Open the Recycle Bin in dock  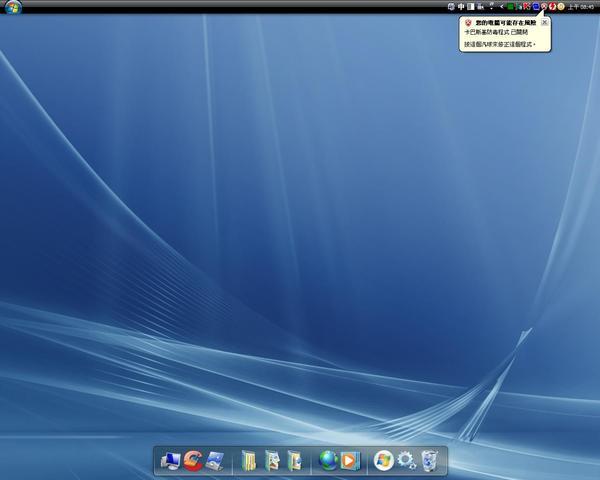click(429, 460)
